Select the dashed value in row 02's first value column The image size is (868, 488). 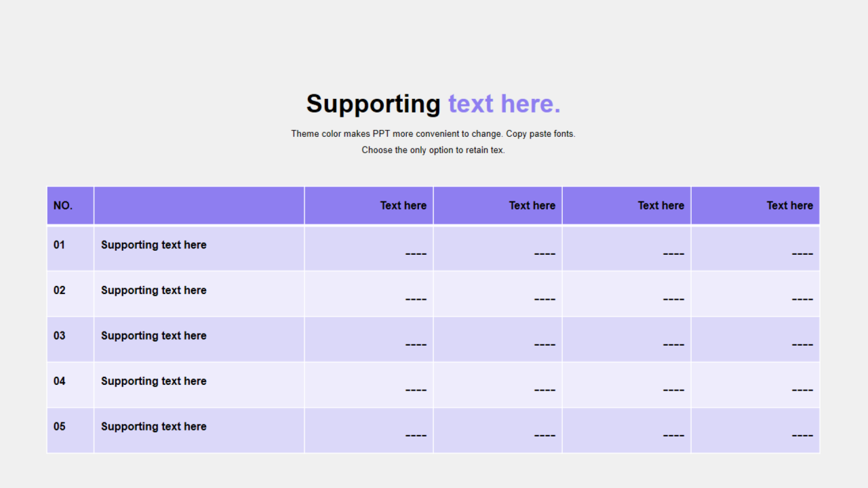(416, 299)
